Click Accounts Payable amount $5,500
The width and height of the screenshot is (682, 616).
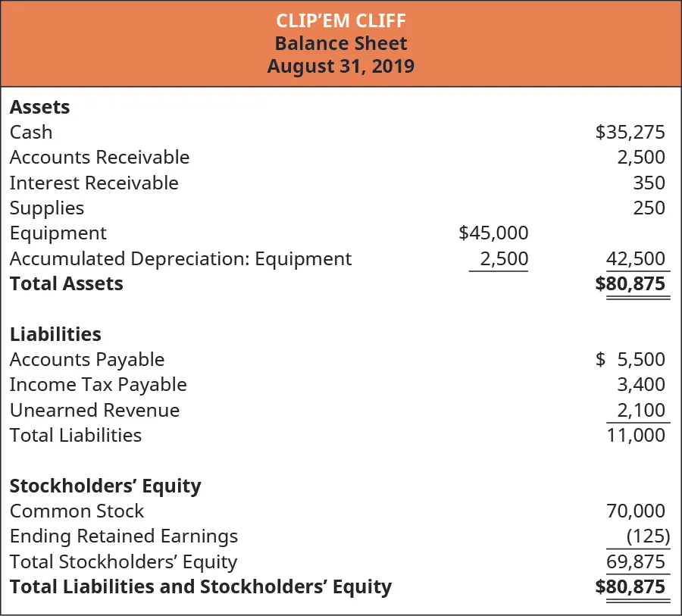click(630, 360)
